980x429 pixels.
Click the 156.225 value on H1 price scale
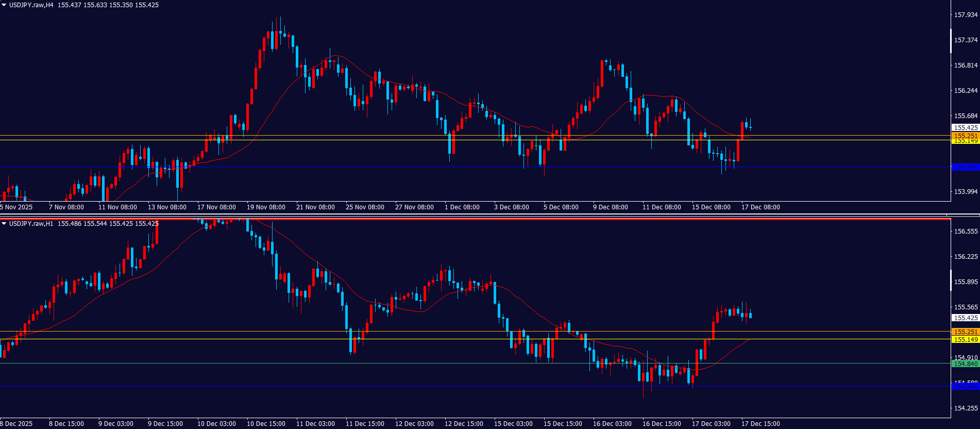pyautogui.click(x=966, y=257)
